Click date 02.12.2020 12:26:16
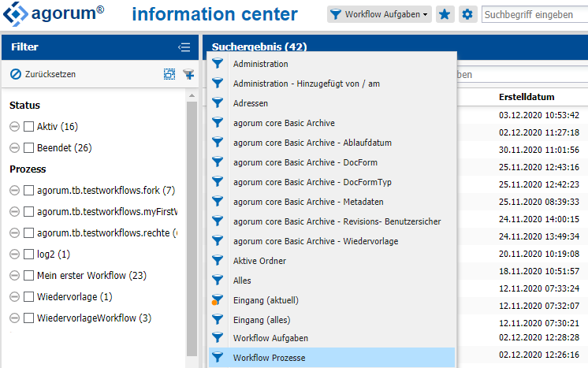Viewport: 588px width, 368px height. pos(539,355)
